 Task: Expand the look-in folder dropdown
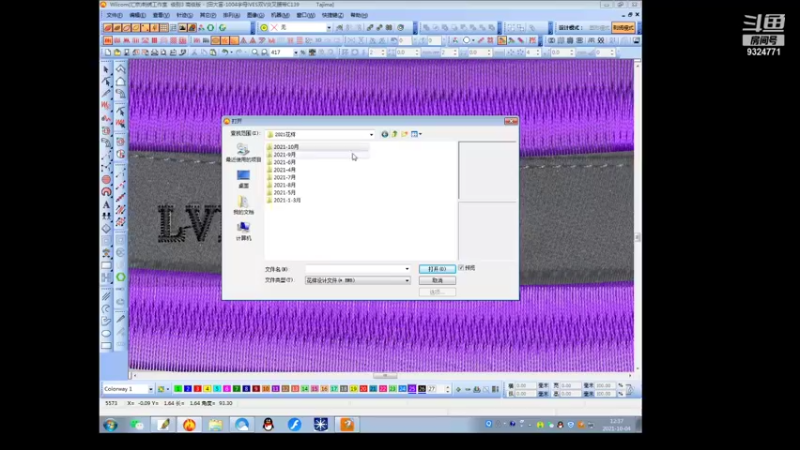pyautogui.click(x=371, y=135)
